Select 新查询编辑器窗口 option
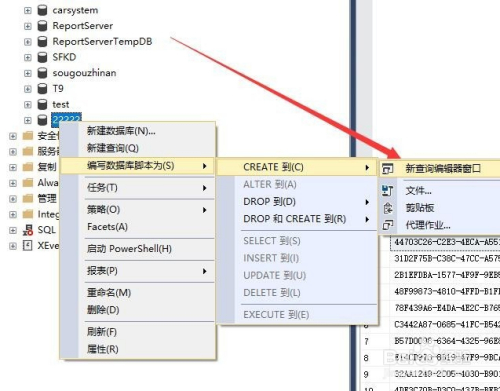This screenshot has width=500, height=391. click(x=440, y=169)
